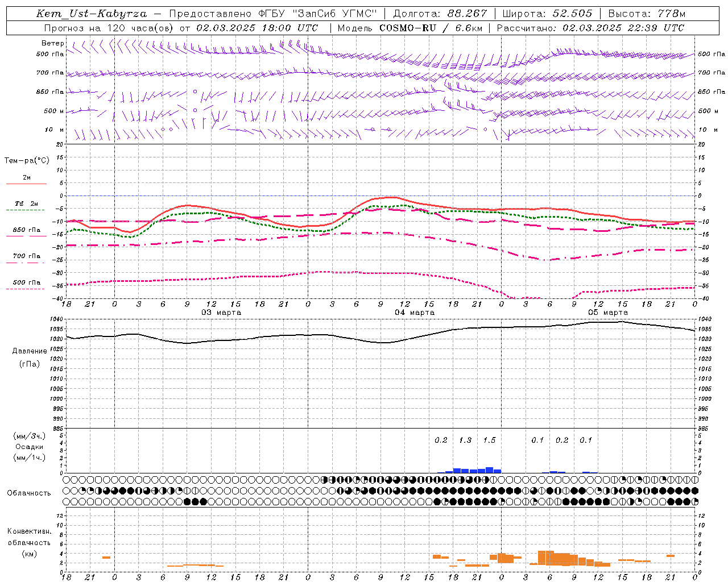728x582 pixels.
Task: Click the 'Ветер' wind panel label
Action: pyautogui.click(x=53, y=43)
